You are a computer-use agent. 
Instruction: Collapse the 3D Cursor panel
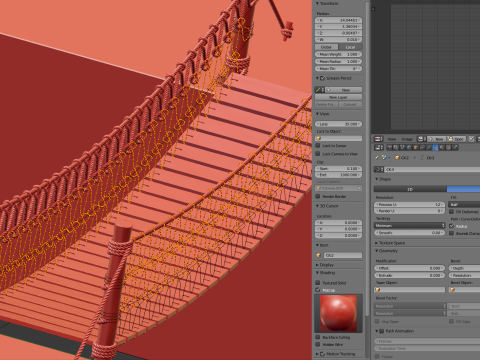point(318,206)
